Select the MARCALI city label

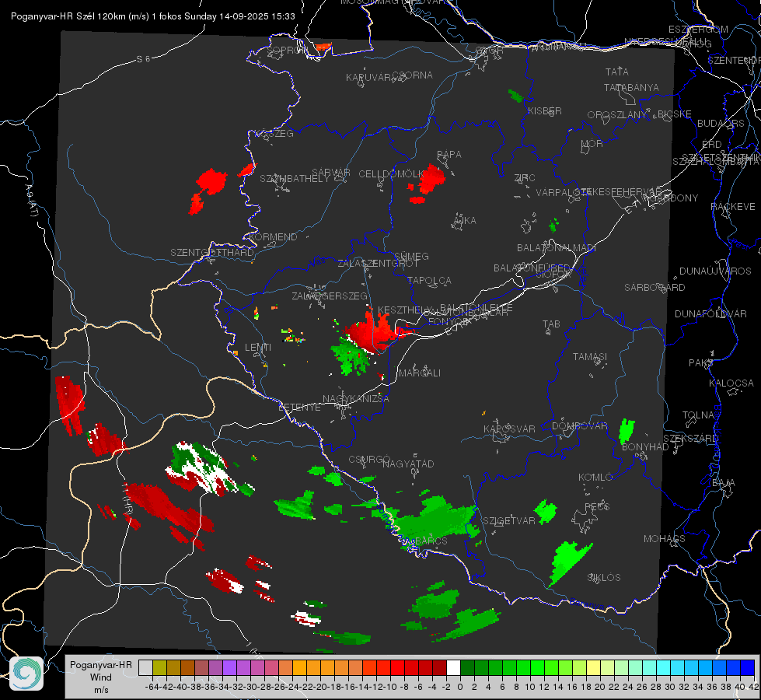pyautogui.click(x=419, y=373)
